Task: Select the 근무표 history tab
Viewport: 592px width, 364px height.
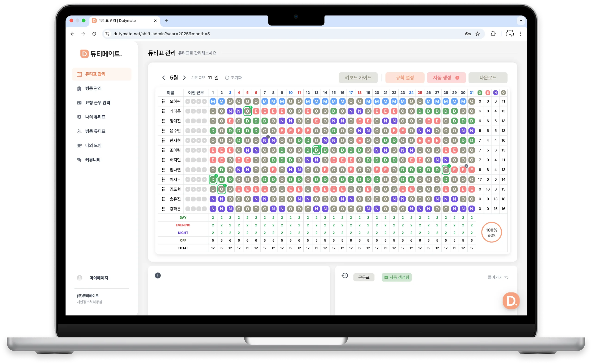Action: point(364,277)
